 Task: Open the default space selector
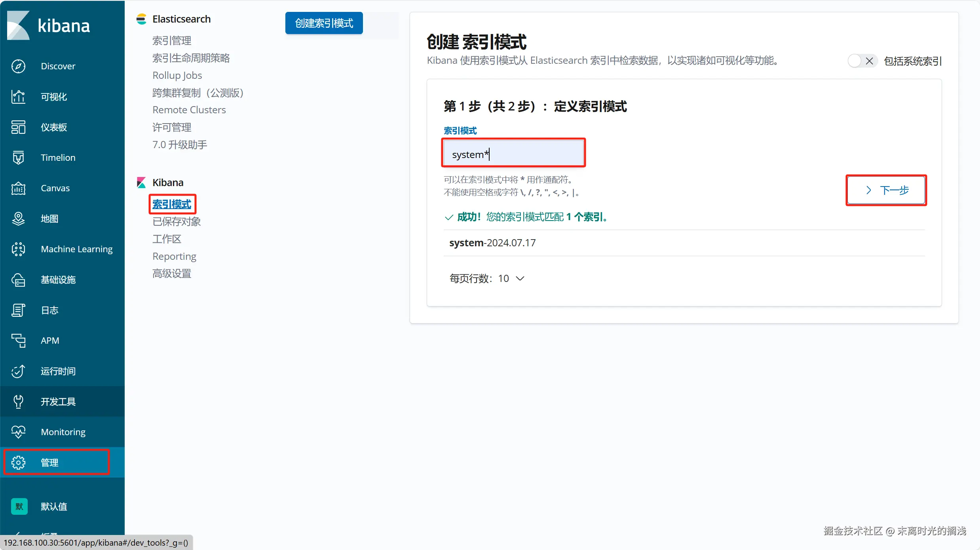pyautogui.click(x=19, y=506)
